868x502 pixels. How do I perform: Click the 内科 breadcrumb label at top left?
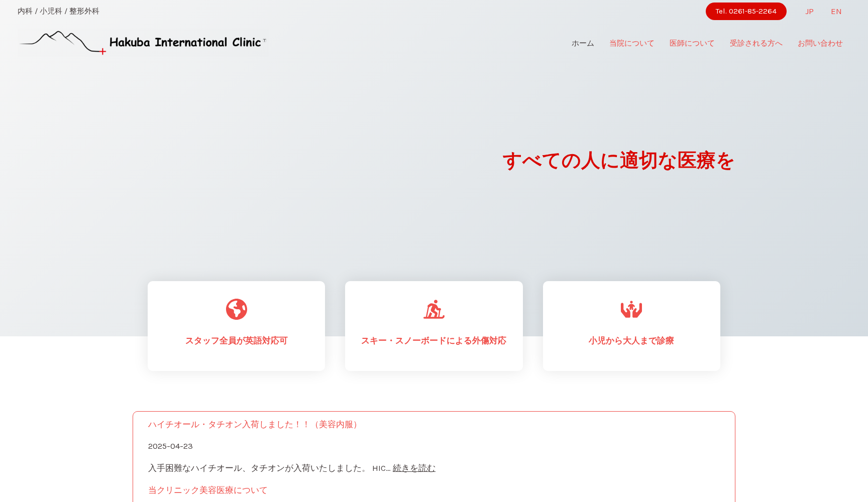(x=24, y=11)
